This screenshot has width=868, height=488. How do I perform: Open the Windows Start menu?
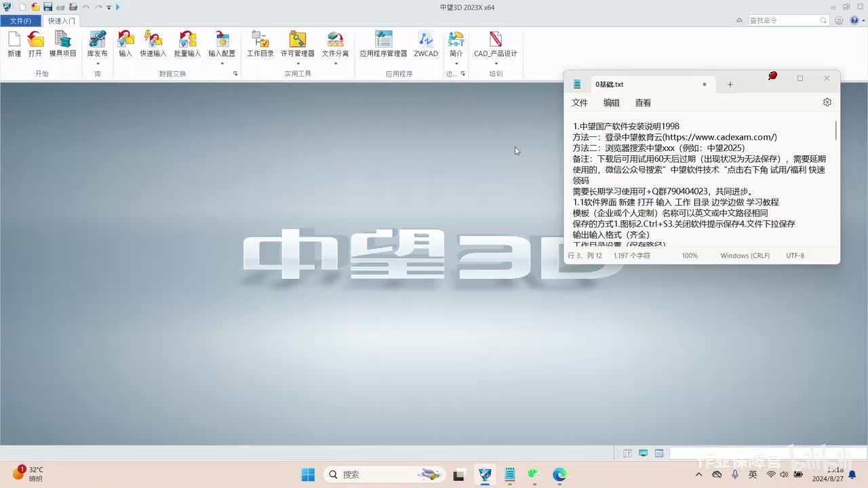(307, 474)
